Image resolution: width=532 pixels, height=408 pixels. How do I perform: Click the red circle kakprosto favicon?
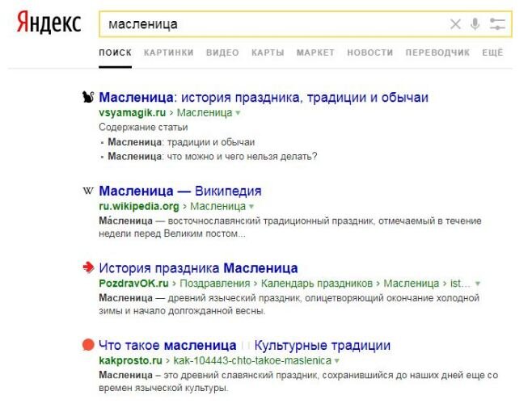pyautogui.click(x=88, y=345)
